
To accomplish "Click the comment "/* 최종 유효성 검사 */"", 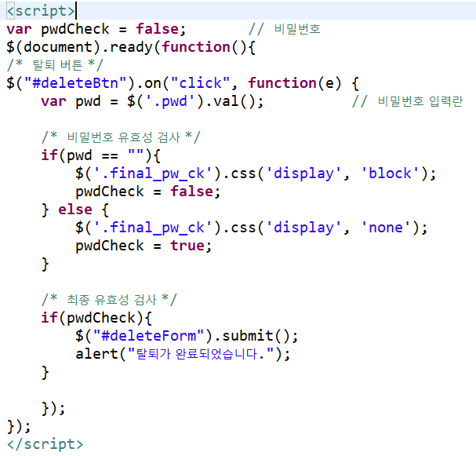I will coord(109,300).
